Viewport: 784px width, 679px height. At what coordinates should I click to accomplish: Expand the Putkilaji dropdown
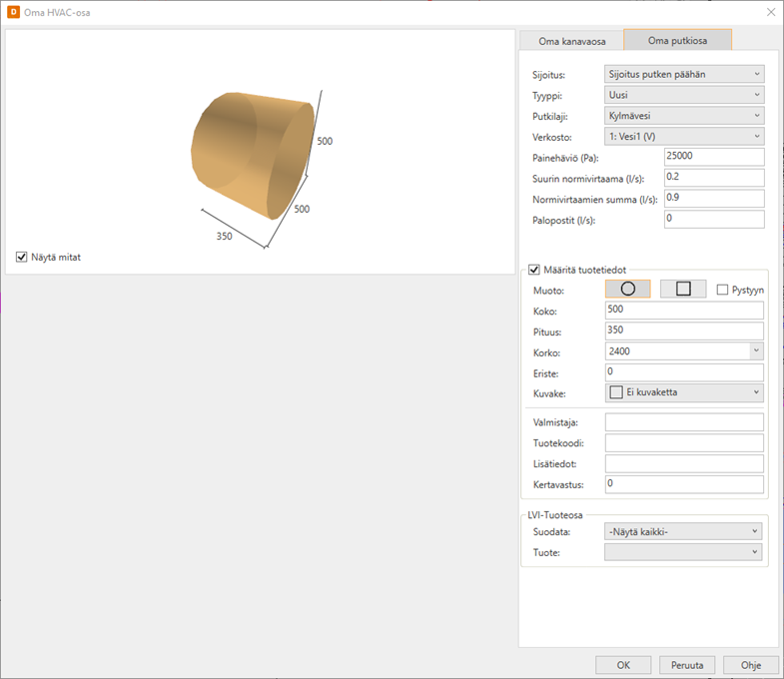coord(684,116)
